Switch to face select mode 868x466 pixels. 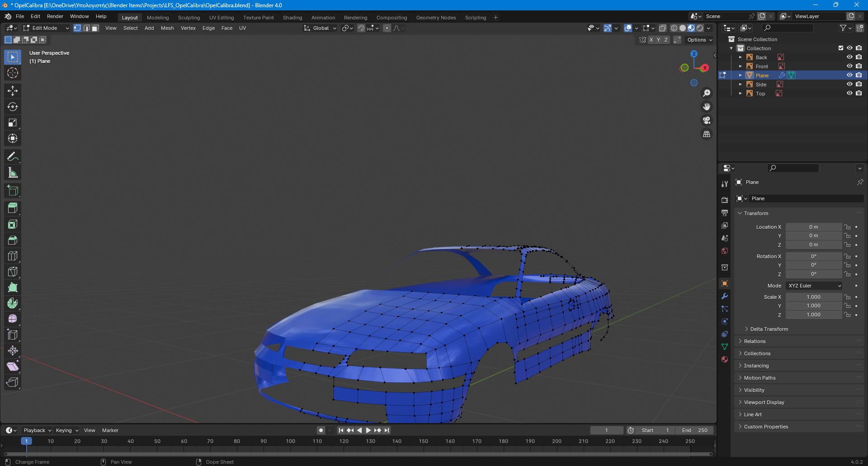95,28
